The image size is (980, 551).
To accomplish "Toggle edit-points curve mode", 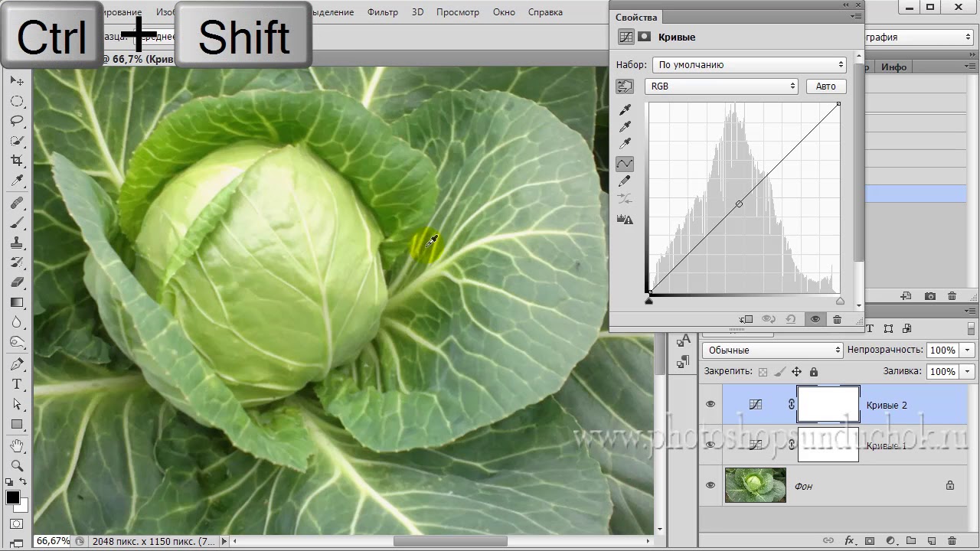I will 625,163.
